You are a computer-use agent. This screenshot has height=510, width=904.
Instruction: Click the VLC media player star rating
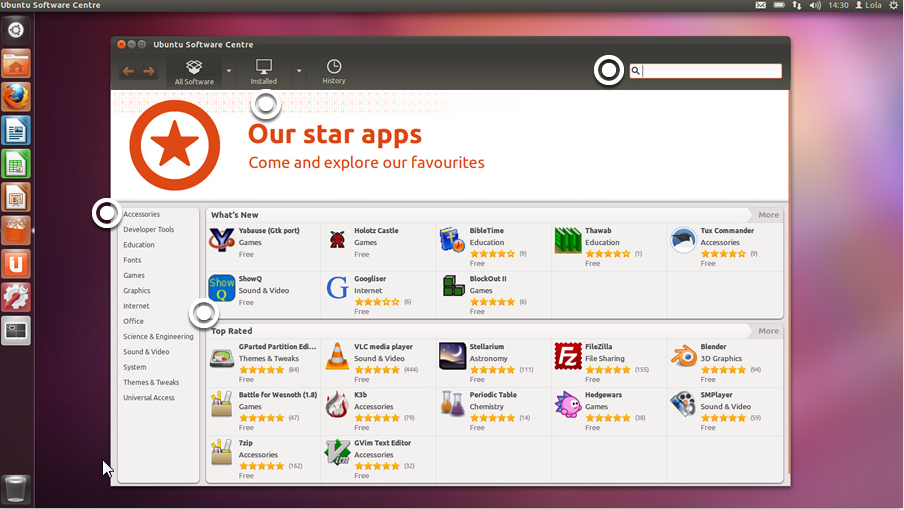point(376,370)
